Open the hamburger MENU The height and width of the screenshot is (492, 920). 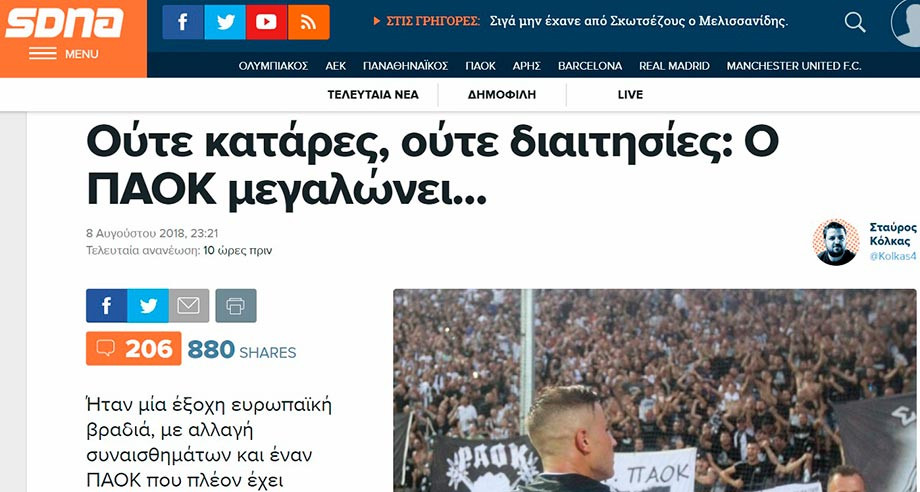[64, 54]
